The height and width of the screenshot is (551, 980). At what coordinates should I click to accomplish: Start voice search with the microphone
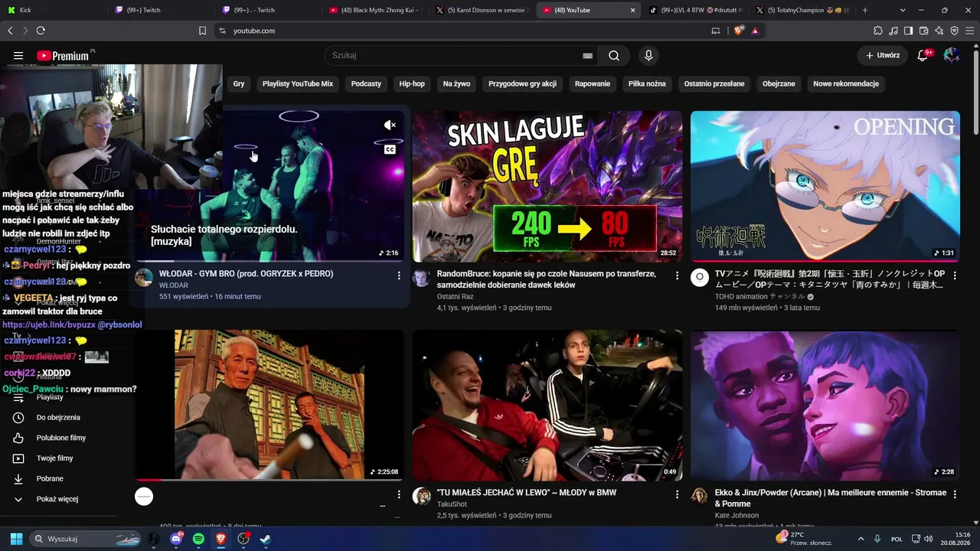[648, 56]
